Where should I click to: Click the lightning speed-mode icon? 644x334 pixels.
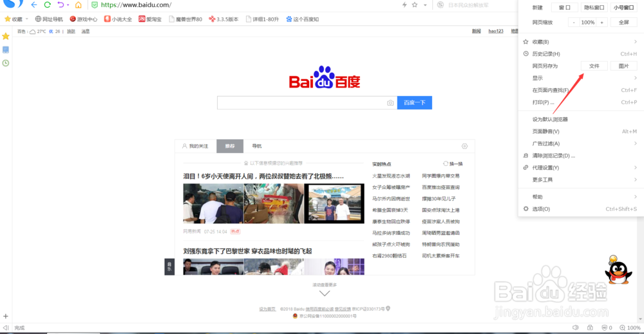click(x=404, y=5)
